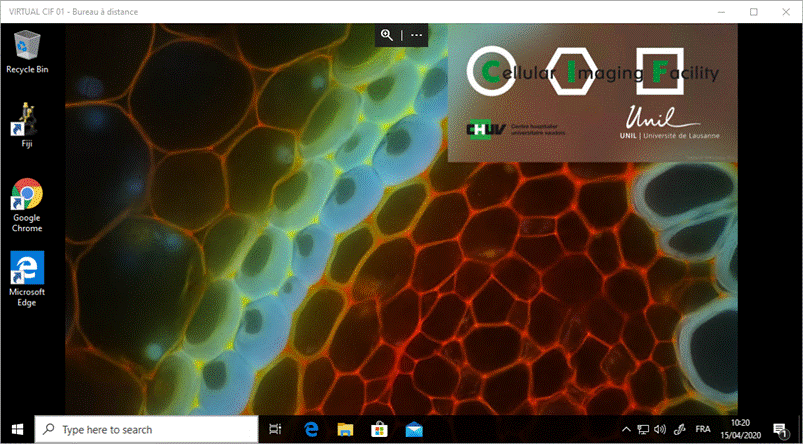Screen dimensions: 803x444
Task: Open the remote session more options menu
Action: pos(417,34)
